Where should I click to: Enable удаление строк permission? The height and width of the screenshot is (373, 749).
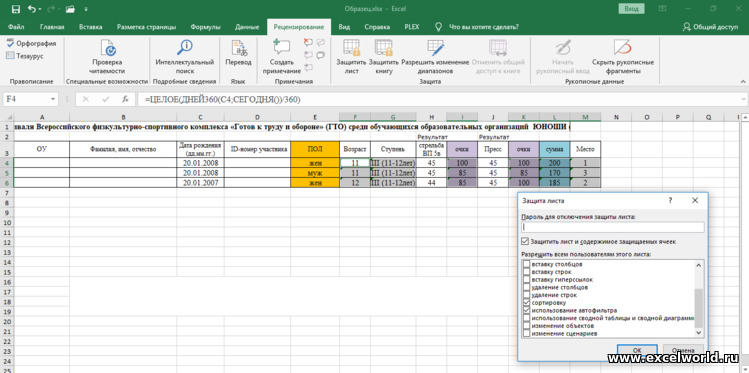(x=526, y=295)
